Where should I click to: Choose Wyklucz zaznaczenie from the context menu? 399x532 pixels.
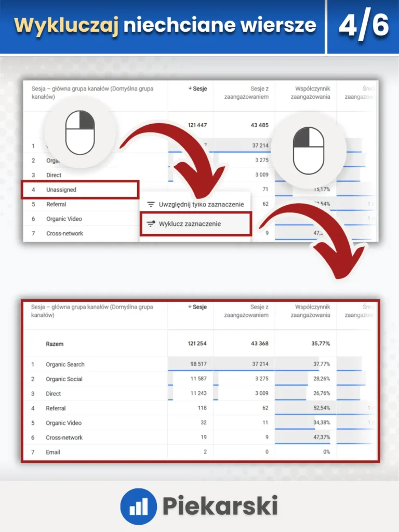pyautogui.click(x=195, y=223)
